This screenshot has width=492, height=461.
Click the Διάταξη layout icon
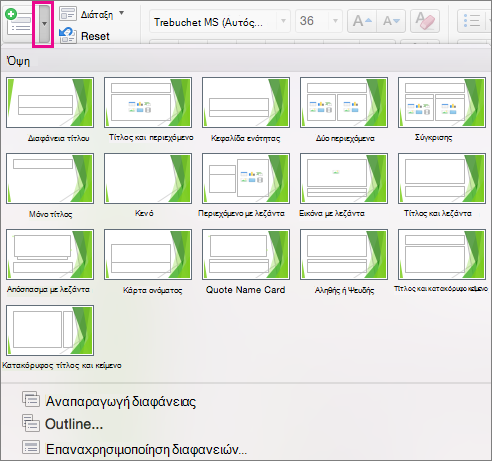pyautogui.click(x=68, y=14)
